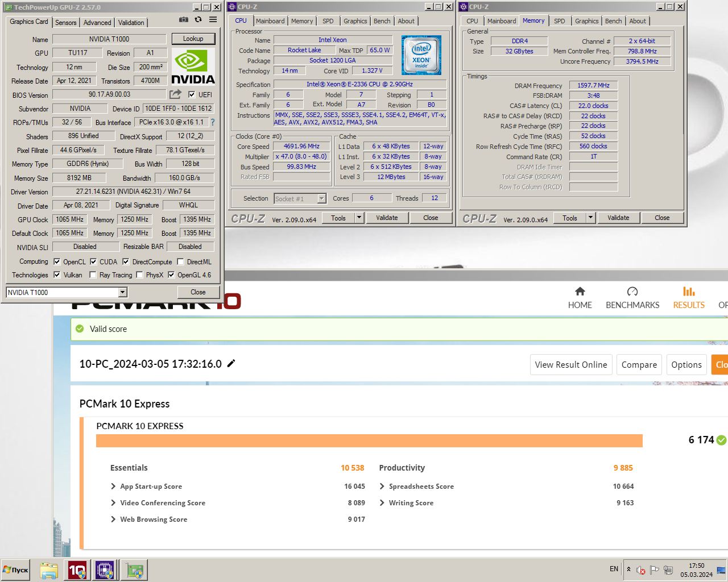Click the green check next to score 6 174
This screenshot has width=728, height=582.
(x=721, y=440)
